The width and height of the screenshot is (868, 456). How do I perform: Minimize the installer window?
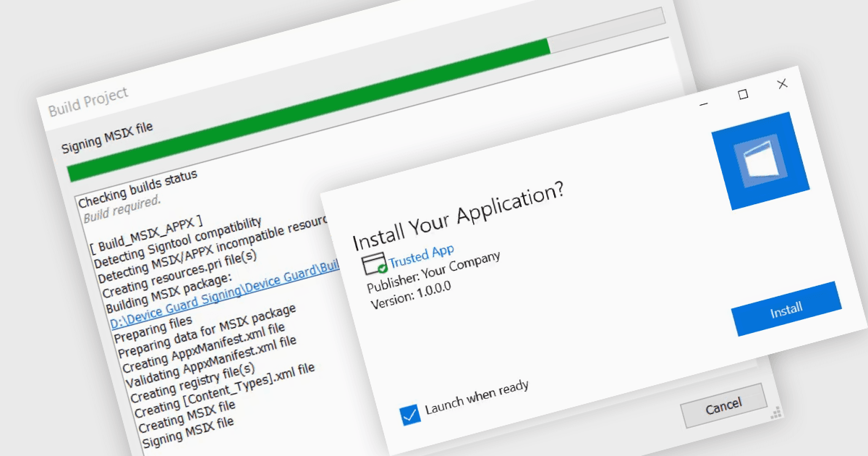pyautogui.click(x=705, y=104)
